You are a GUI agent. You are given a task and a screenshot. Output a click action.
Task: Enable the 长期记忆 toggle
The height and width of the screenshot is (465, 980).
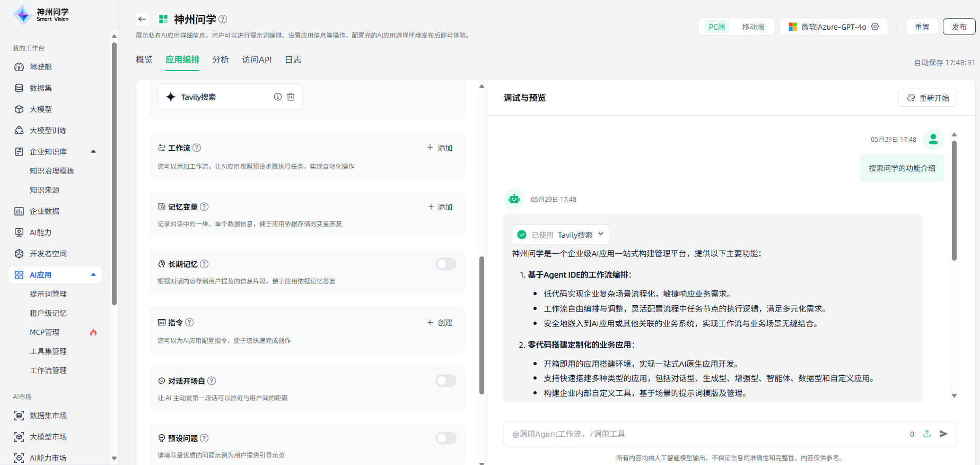446,264
